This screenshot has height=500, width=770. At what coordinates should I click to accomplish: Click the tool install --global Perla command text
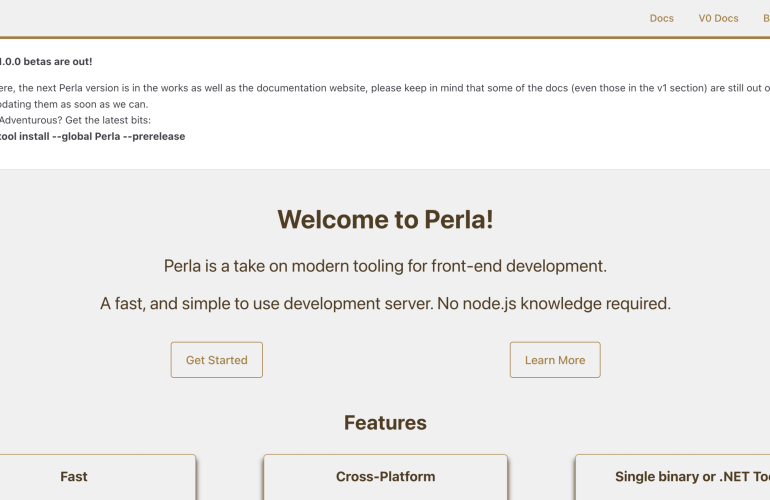click(x=92, y=136)
